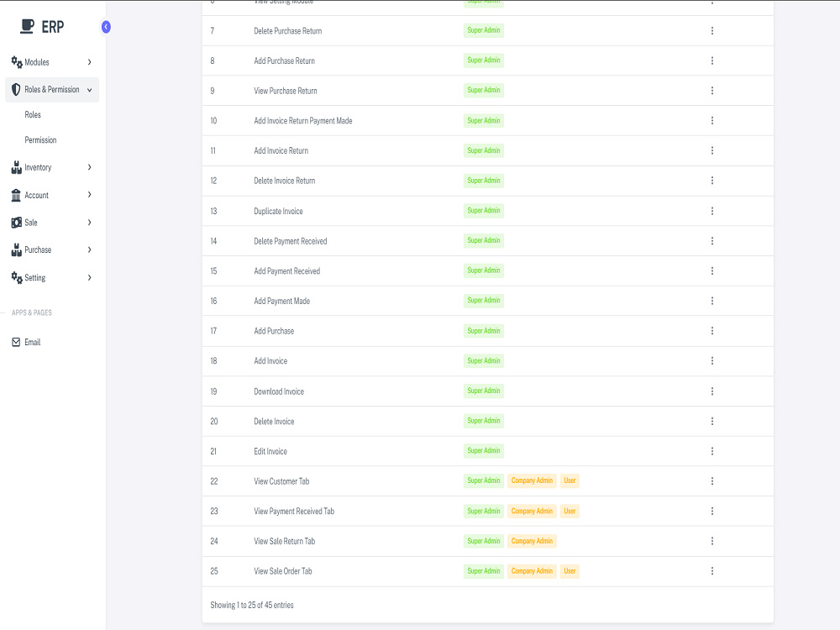Open row options for View Sale Order Tab

[x=712, y=571]
